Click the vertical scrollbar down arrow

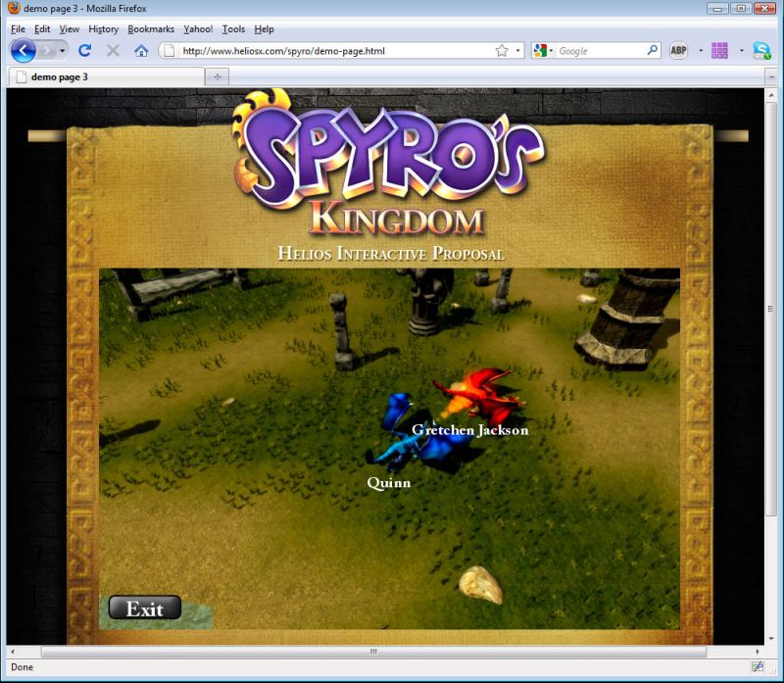click(771, 639)
